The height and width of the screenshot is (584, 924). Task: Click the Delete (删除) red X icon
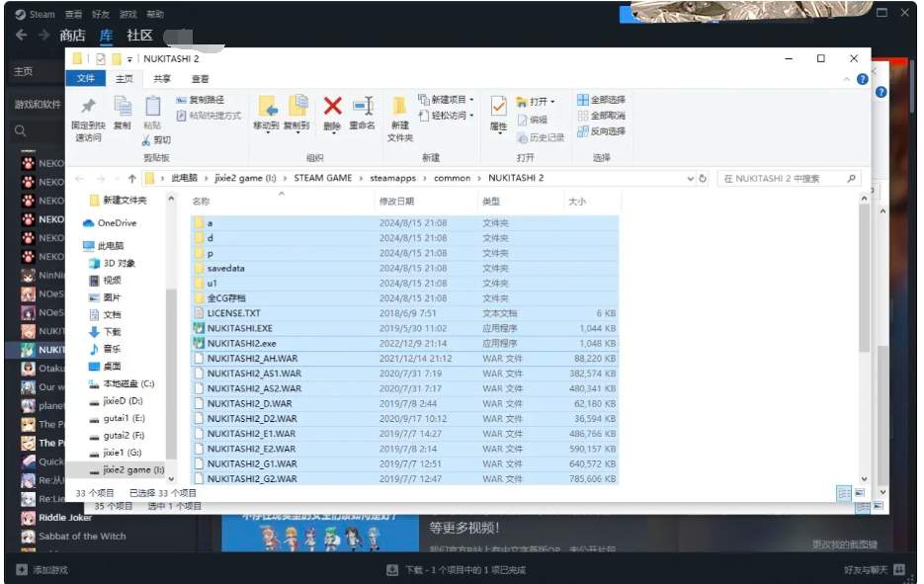tap(332, 107)
